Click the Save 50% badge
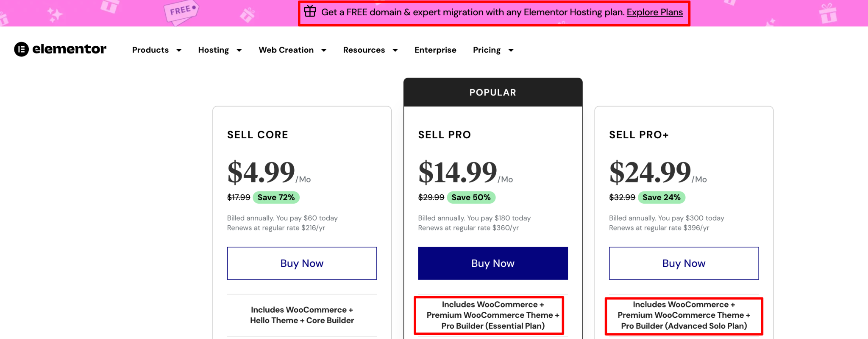Image resolution: width=868 pixels, height=339 pixels. tap(471, 197)
